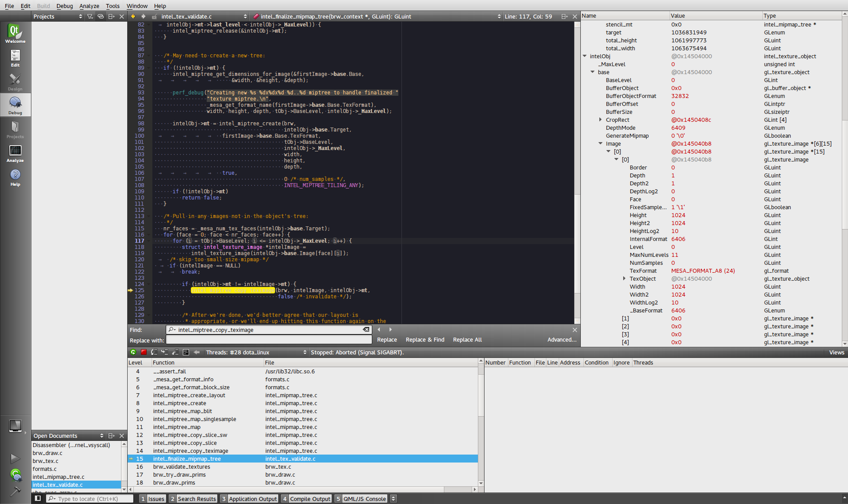This screenshot has width=848, height=504.
Task: Open the Application Output pane tab
Action: [253, 499]
